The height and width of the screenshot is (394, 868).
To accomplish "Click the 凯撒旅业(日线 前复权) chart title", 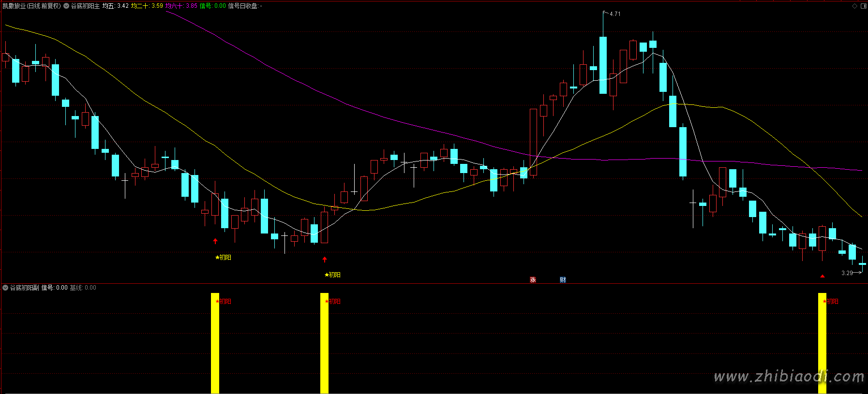I will 32,6.
